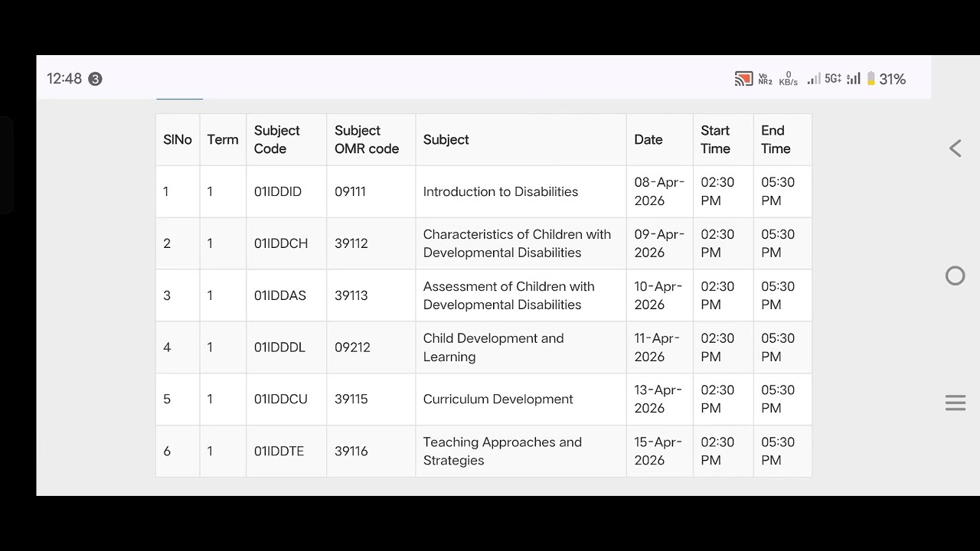Select the date 08-Apr-2026
The width and height of the screenshot is (980, 551).
tap(659, 192)
